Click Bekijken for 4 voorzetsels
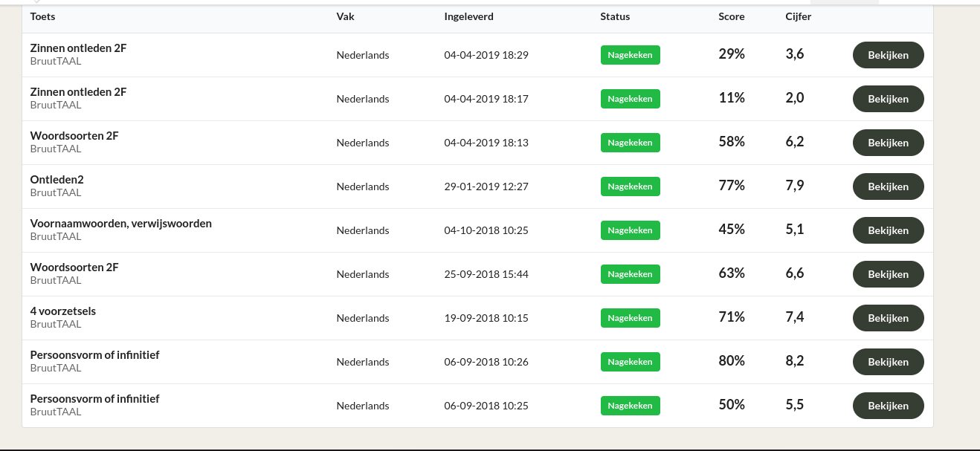The image size is (980, 451). tap(888, 318)
